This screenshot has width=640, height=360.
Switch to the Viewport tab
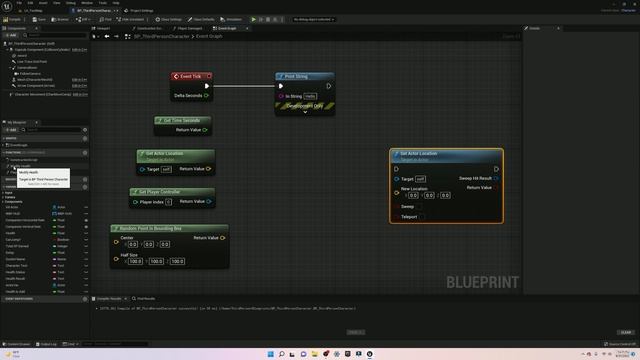coord(101,28)
